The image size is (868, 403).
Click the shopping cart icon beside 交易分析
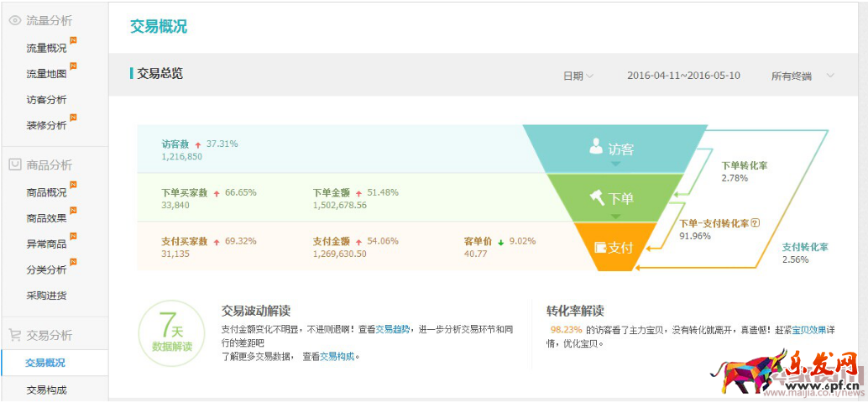coord(14,335)
